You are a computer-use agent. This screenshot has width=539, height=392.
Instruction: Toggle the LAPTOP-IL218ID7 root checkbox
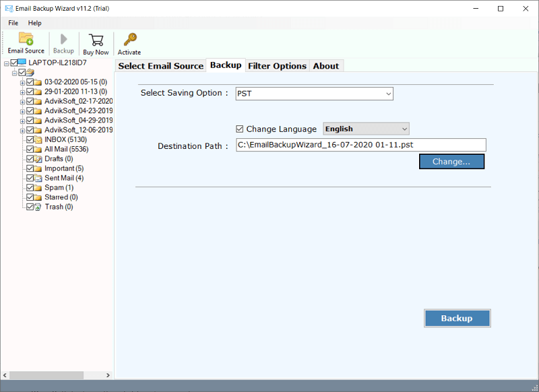click(13, 63)
